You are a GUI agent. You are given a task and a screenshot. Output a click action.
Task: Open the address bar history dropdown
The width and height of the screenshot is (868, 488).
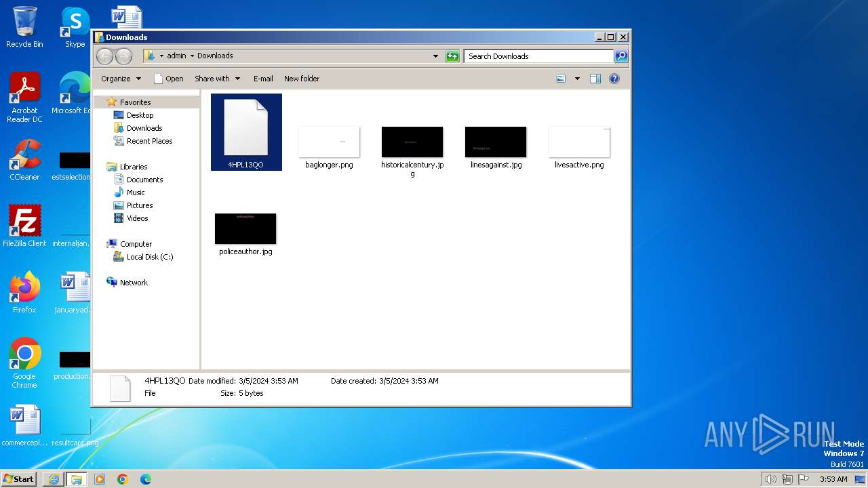point(435,56)
